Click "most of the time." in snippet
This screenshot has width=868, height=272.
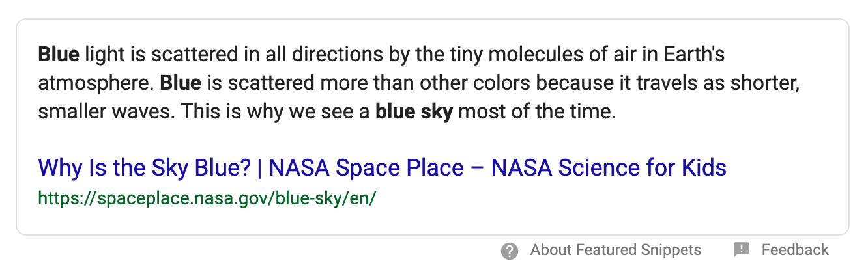(x=537, y=112)
